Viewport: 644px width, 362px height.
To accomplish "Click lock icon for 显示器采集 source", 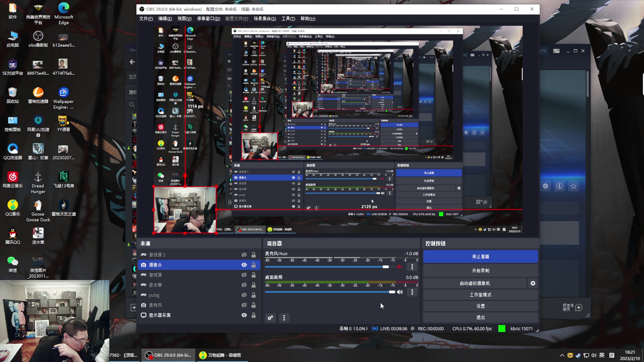I will 254,315.
